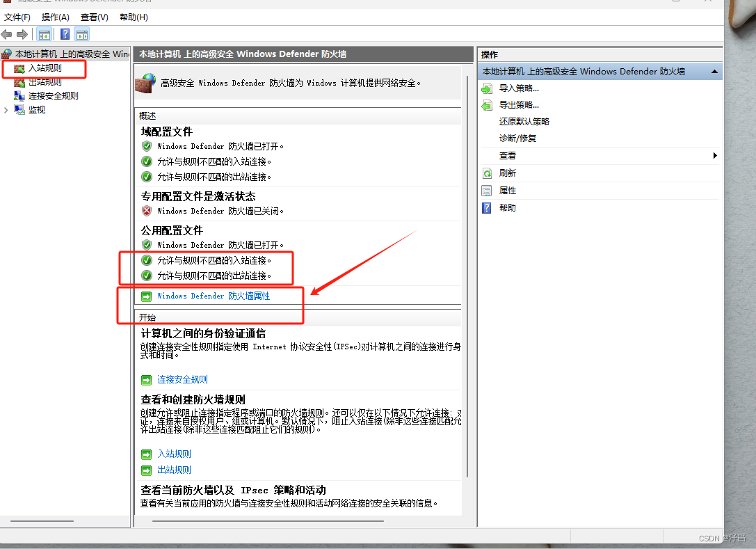Click the 监视 monitor icon in the tree

19,109
